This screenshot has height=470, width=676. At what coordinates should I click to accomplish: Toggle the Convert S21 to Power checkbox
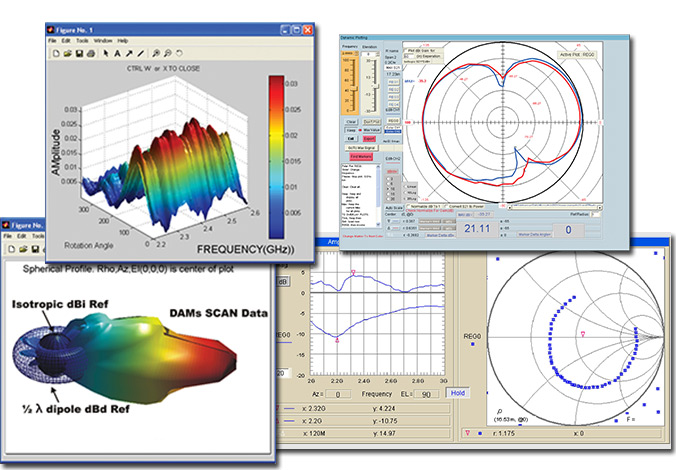click(x=446, y=206)
